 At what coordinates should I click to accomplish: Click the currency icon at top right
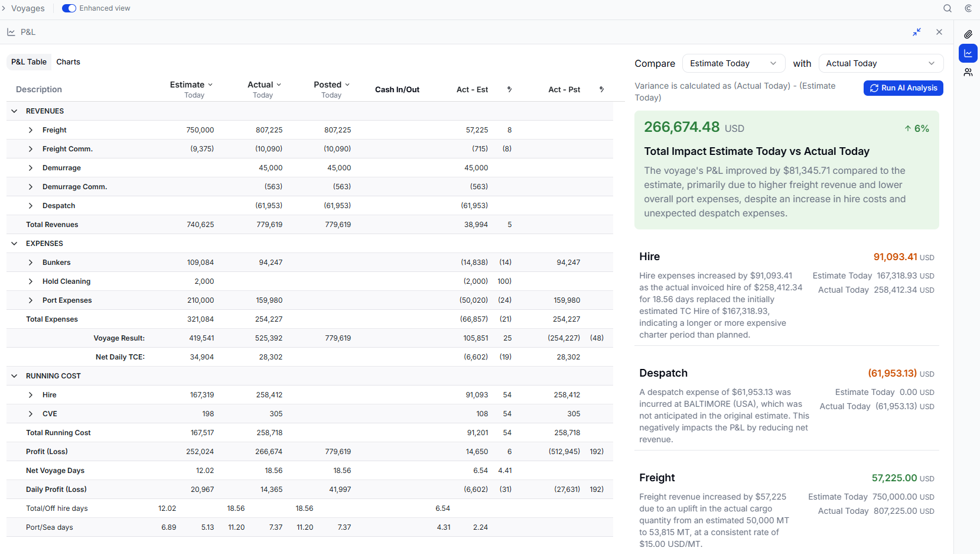pos(968,8)
